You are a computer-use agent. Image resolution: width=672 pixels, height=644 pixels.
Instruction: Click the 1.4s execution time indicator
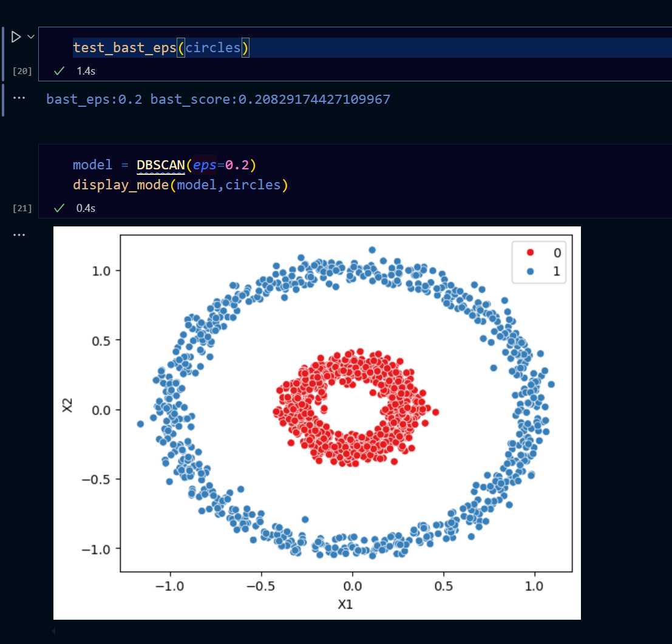point(86,71)
